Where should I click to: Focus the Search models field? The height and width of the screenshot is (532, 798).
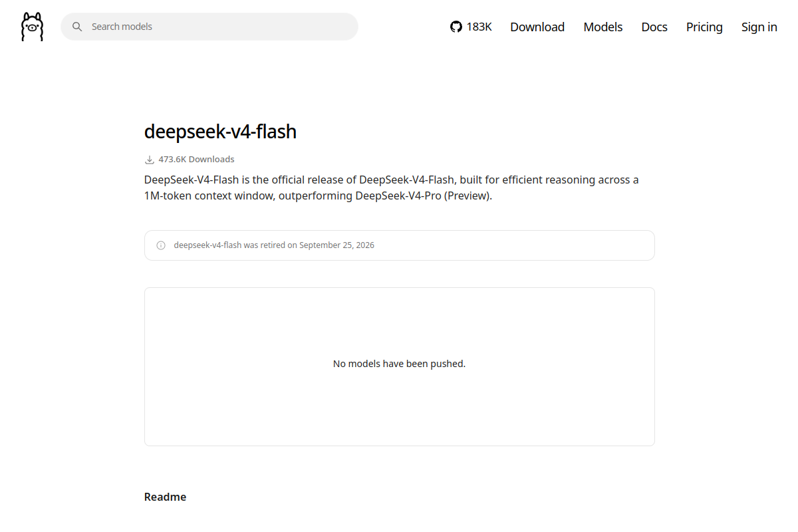click(x=209, y=27)
